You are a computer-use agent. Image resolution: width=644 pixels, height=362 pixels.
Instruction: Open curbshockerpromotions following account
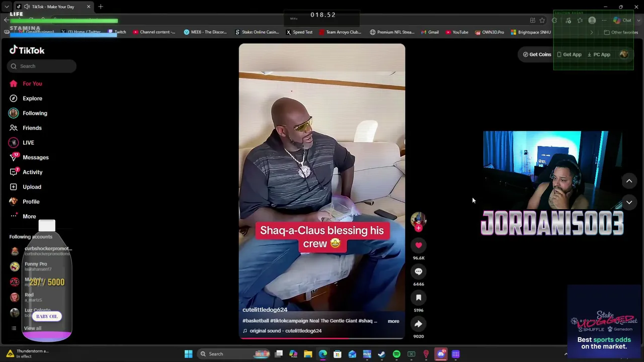click(40, 250)
